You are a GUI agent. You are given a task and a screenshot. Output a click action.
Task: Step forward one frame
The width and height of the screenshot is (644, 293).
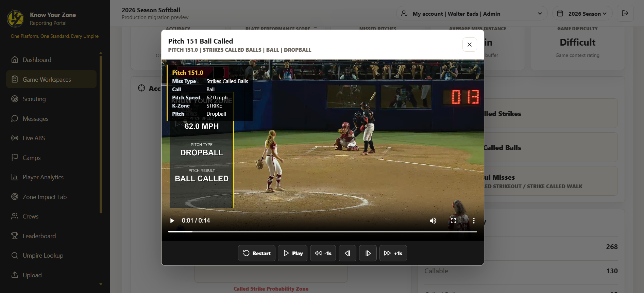[x=368, y=253]
